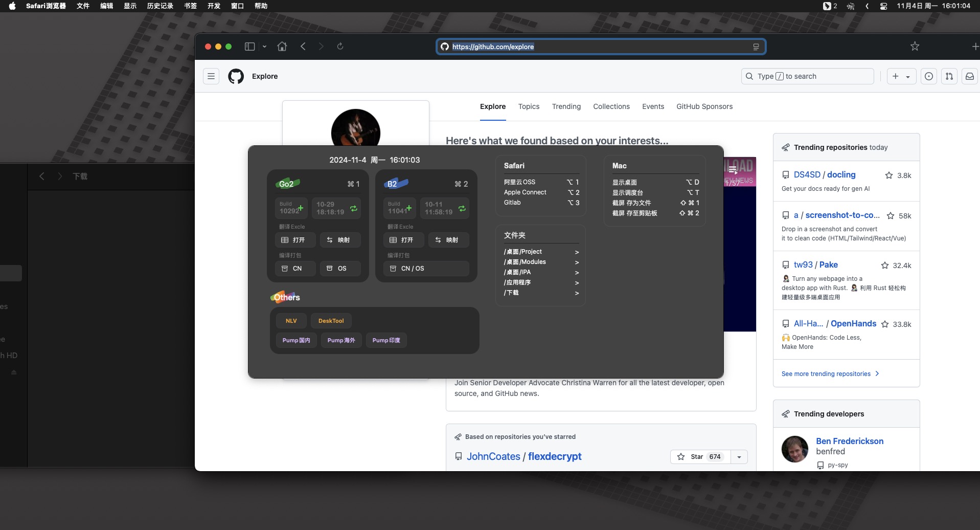Open GitHub pull requests icon

(949, 76)
